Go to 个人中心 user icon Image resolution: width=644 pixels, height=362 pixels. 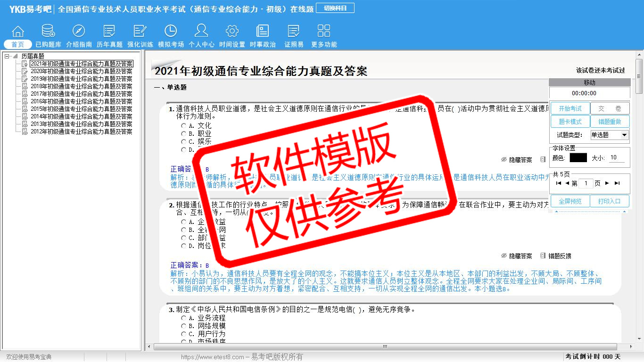[201, 32]
